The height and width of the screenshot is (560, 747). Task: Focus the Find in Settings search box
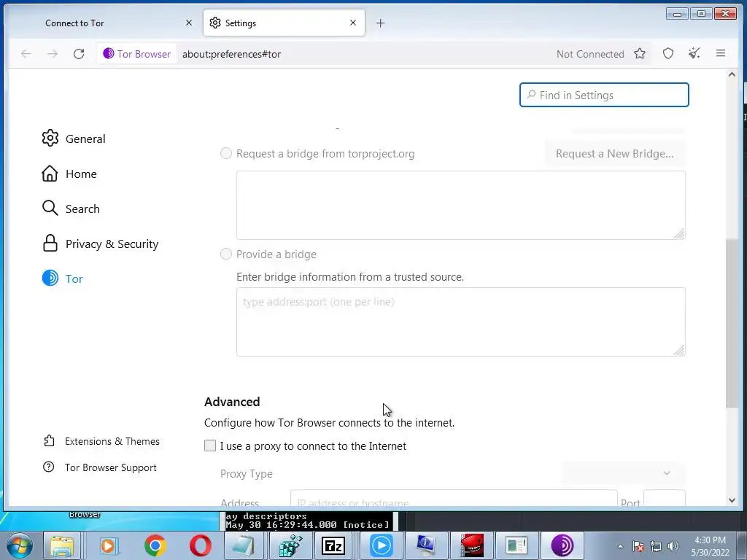[604, 95]
